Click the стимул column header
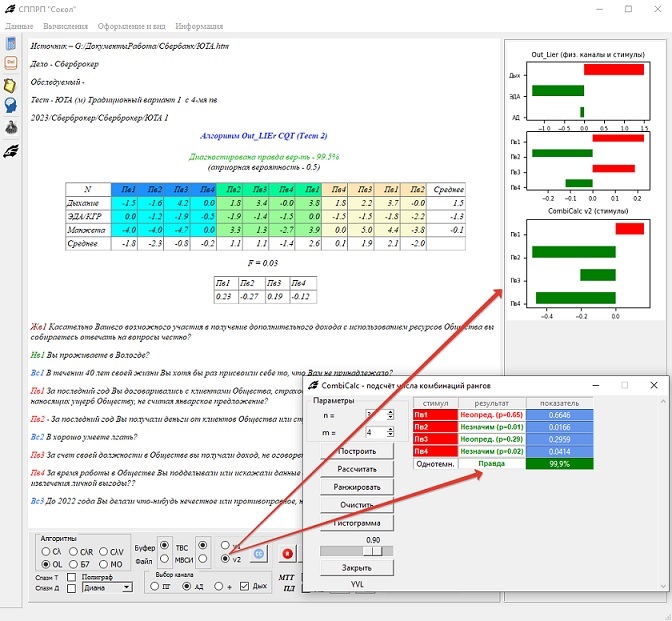The height and width of the screenshot is (621, 672). click(435, 403)
